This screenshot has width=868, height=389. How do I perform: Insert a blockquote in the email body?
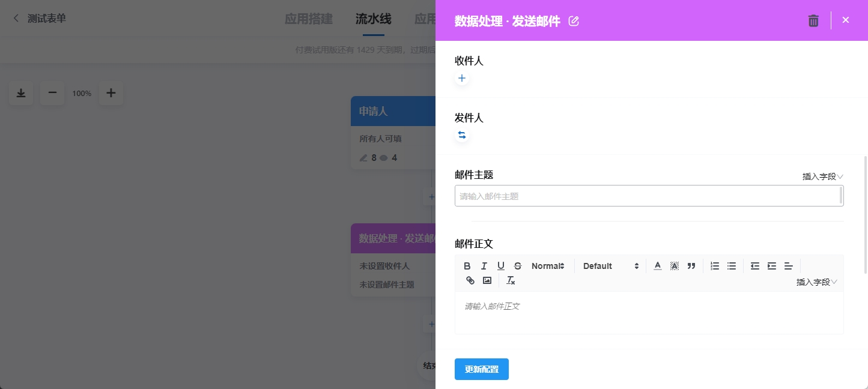[x=691, y=266]
